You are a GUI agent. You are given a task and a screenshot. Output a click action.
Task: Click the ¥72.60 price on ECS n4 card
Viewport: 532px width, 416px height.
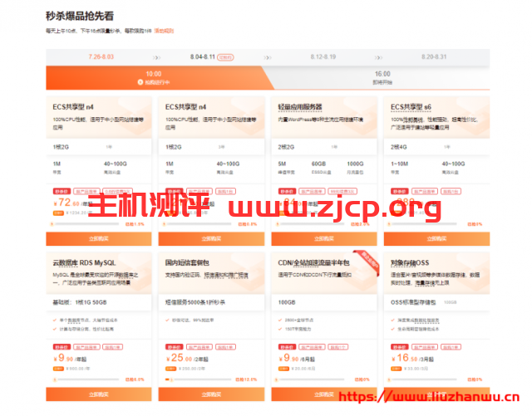click(x=66, y=203)
